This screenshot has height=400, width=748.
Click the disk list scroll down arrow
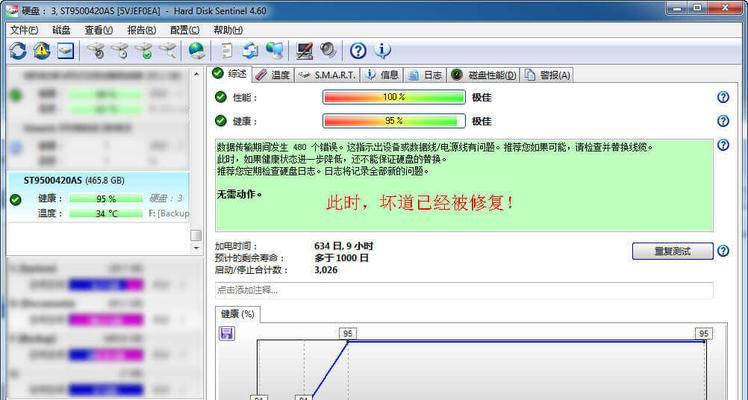pyautogui.click(x=196, y=248)
